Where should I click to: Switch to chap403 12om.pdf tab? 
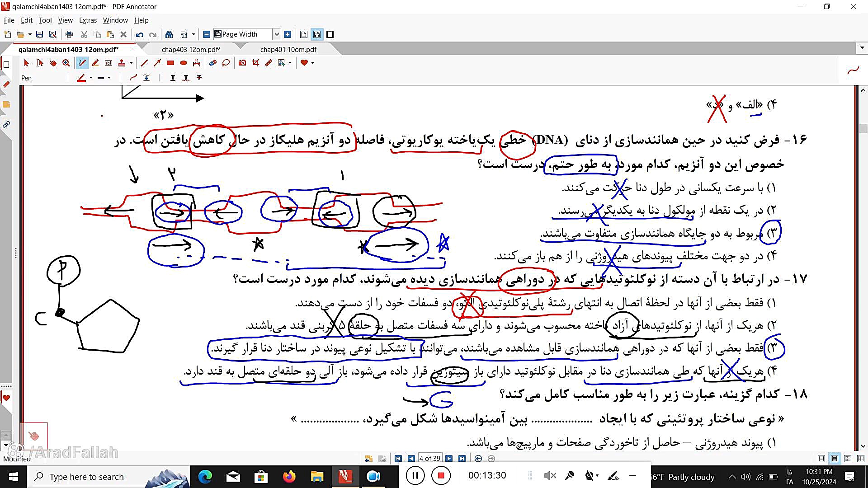[x=191, y=49]
